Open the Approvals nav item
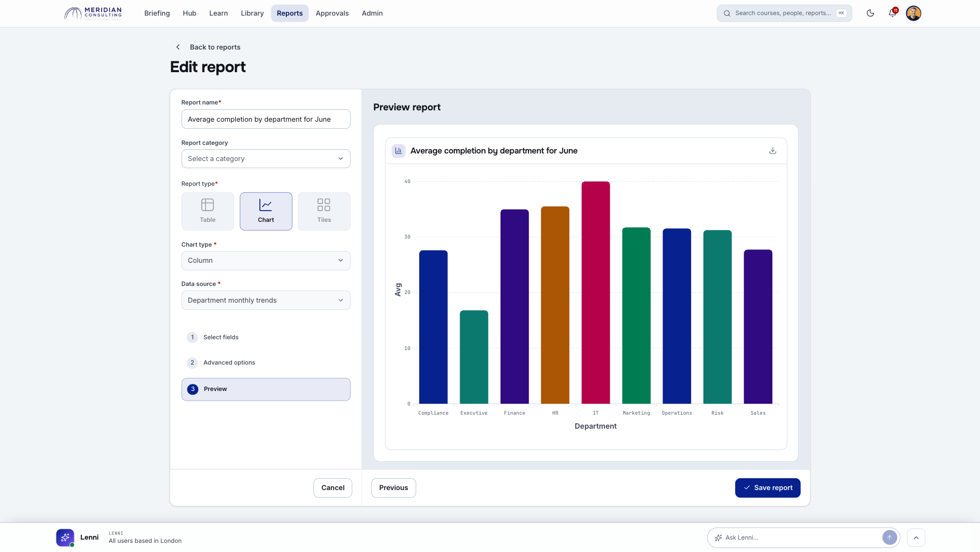The width and height of the screenshot is (980, 552). (x=332, y=13)
